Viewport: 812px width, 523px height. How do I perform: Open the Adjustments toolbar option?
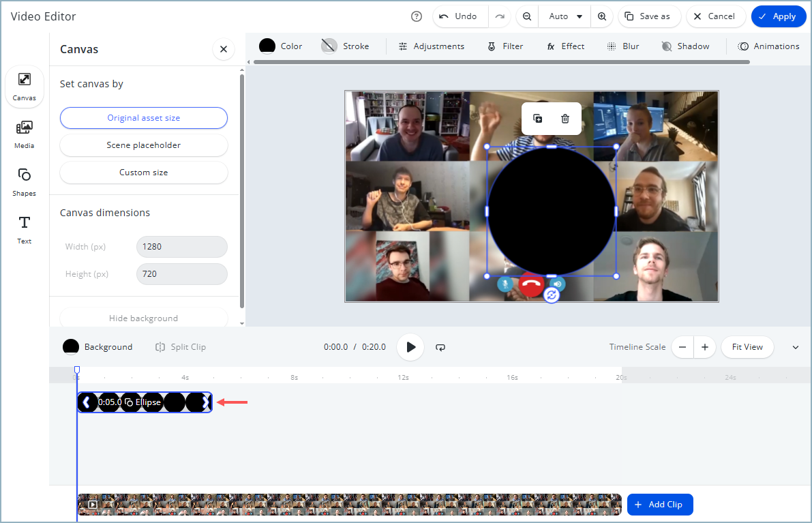click(x=431, y=46)
